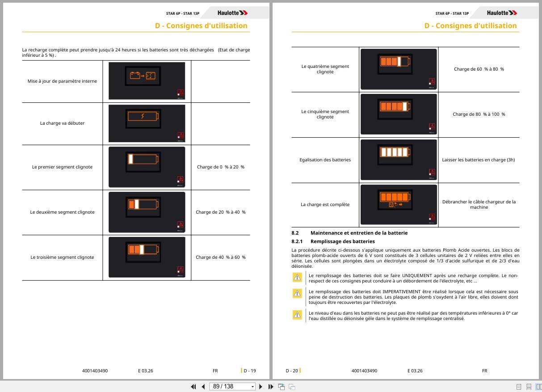Click 'Charge de 20 % à 40 %' cell
This screenshot has height=392, width=542.
pos(221,212)
